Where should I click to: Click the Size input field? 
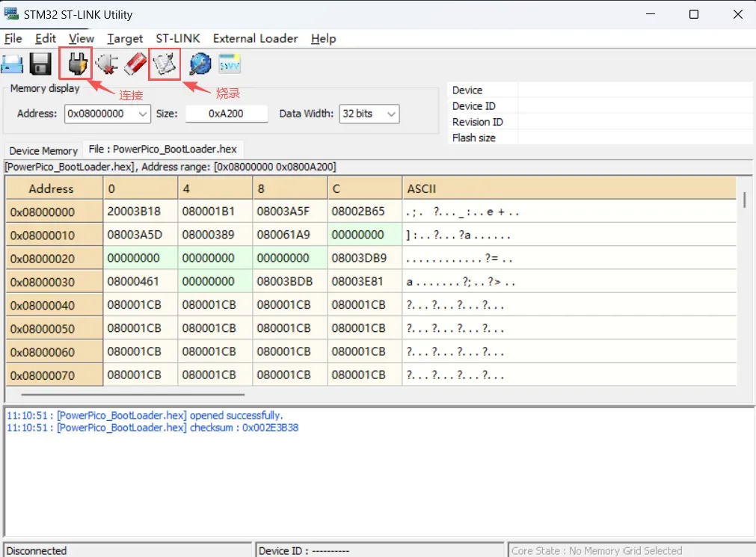tap(227, 114)
